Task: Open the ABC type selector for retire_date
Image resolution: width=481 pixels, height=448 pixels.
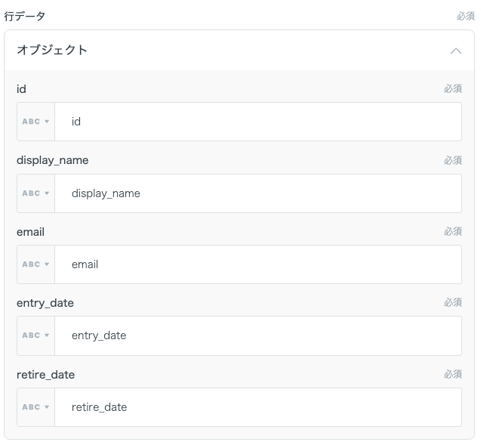Action: point(35,407)
